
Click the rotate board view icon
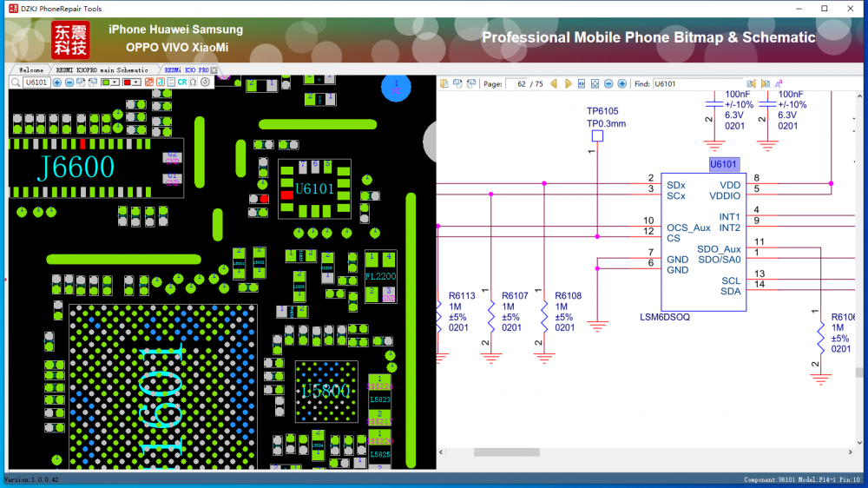(81, 82)
